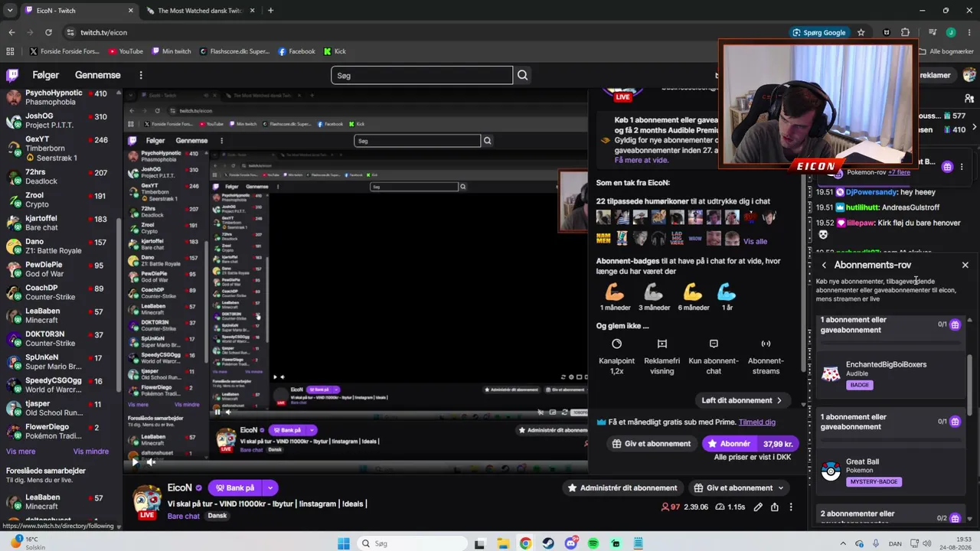
Task: Expand Løft dit abonnement
Action: [742, 400]
